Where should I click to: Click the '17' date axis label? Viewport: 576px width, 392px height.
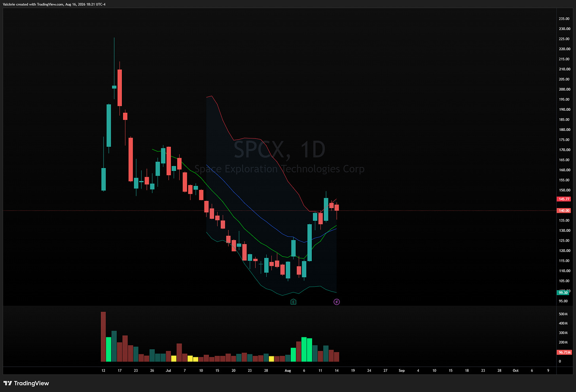click(119, 371)
